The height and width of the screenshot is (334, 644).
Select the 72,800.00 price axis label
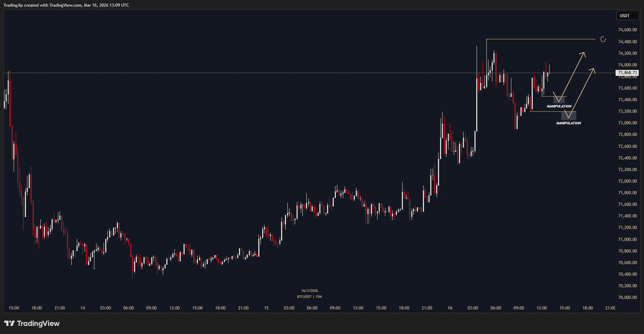point(627,135)
